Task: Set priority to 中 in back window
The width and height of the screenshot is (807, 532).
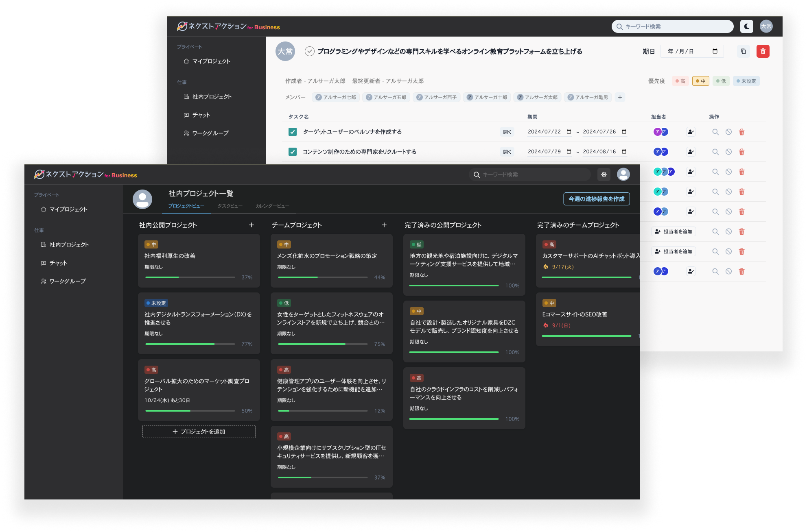Action: [700, 81]
